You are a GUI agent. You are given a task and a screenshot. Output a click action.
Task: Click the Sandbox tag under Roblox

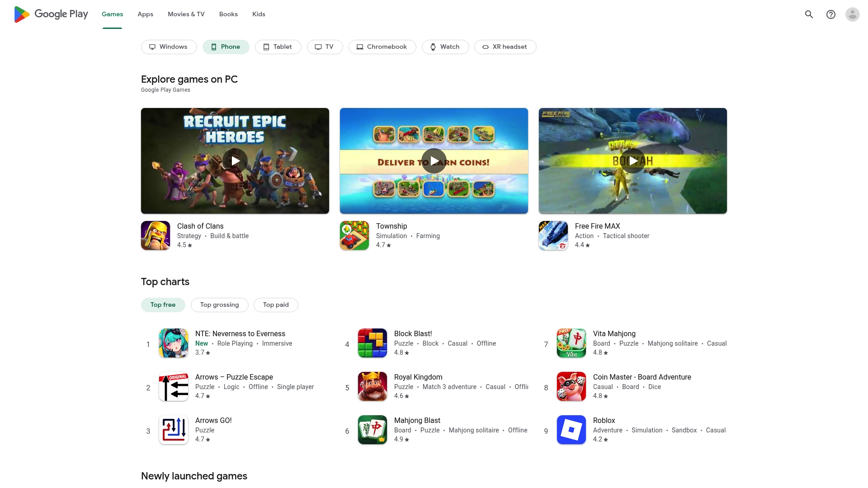coord(684,431)
